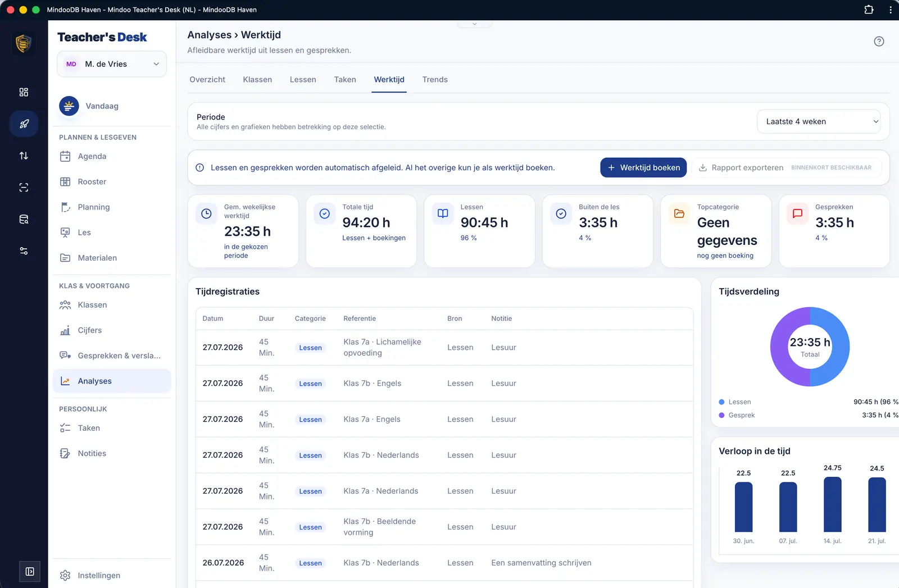
Task: Expand the Laatste 4 weken period selector
Action: click(x=819, y=121)
